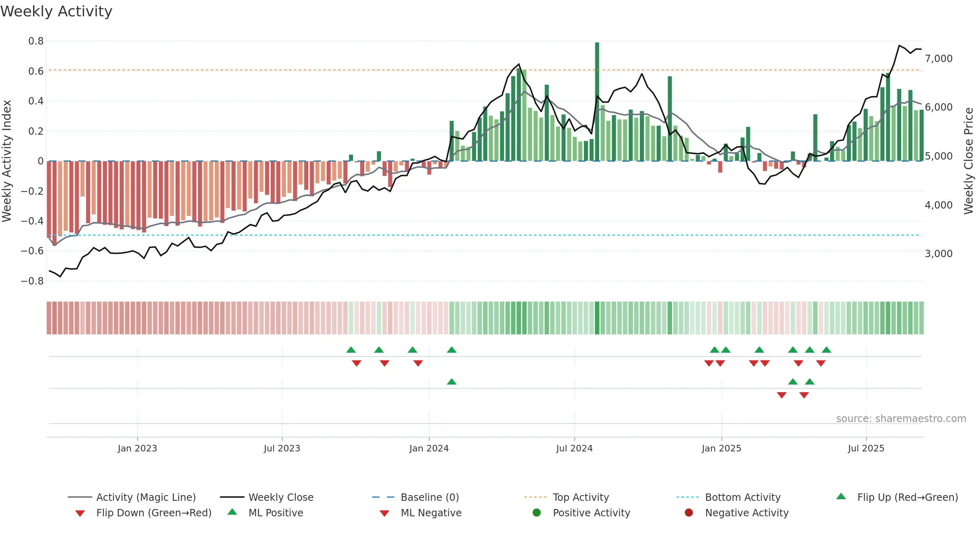The width and height of the screenshot is (980, 551).
Task: Click the tallest green bar near 0.8
Action: [x=597, y=102]
